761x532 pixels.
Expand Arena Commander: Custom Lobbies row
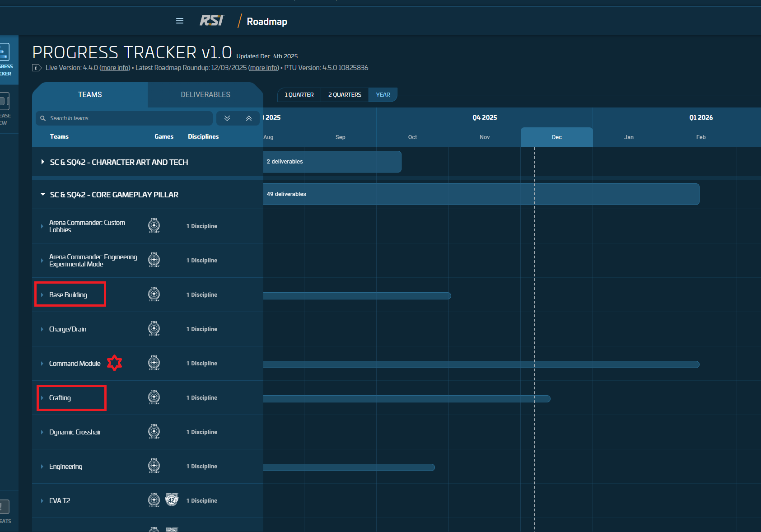point(42,226)
